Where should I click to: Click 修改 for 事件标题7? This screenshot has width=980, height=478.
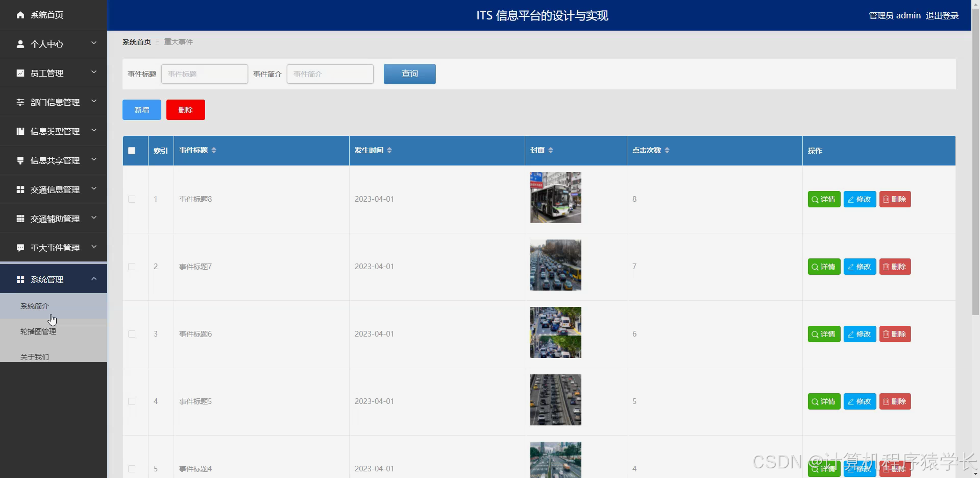click(860, 267)
